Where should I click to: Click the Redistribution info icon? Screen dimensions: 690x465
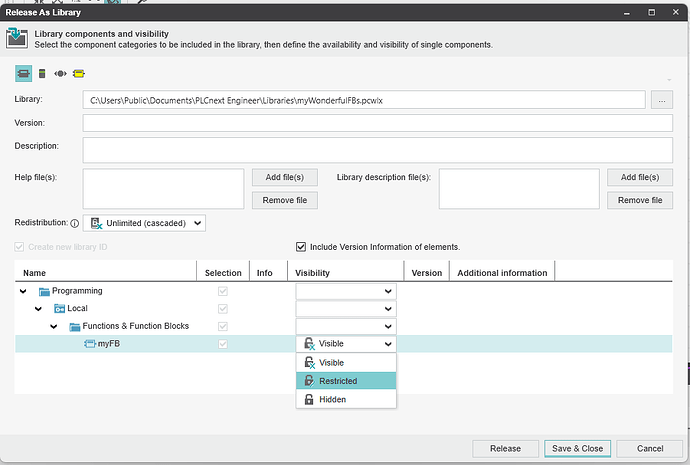(75, 223)
